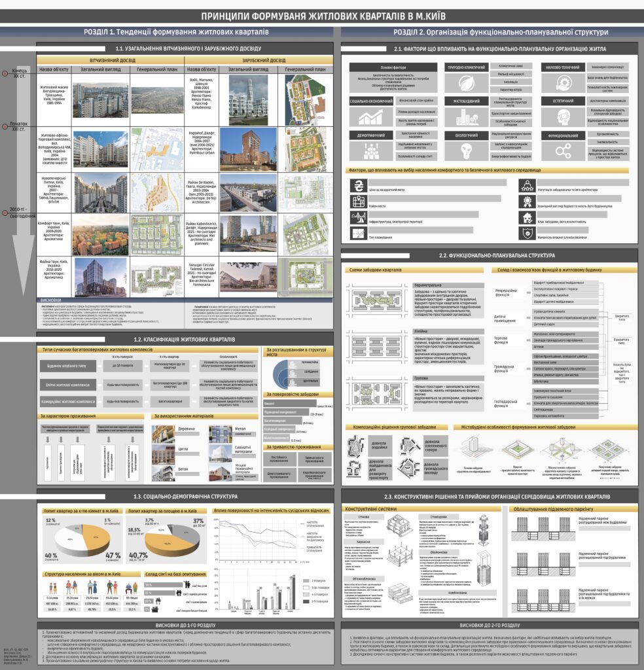Click the Poptahof Delft brick tower photo
Screen dimensions: 644x670
[x=248, y=150]
